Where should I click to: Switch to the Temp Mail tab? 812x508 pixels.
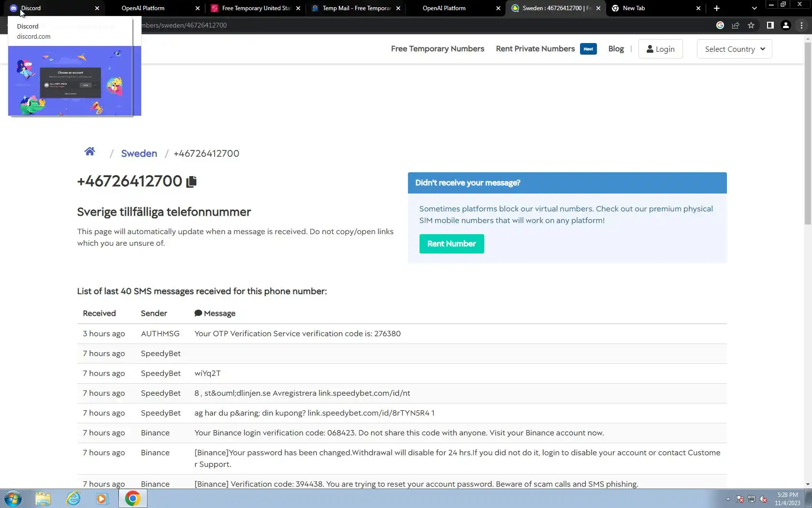click(x=355, y=8)
